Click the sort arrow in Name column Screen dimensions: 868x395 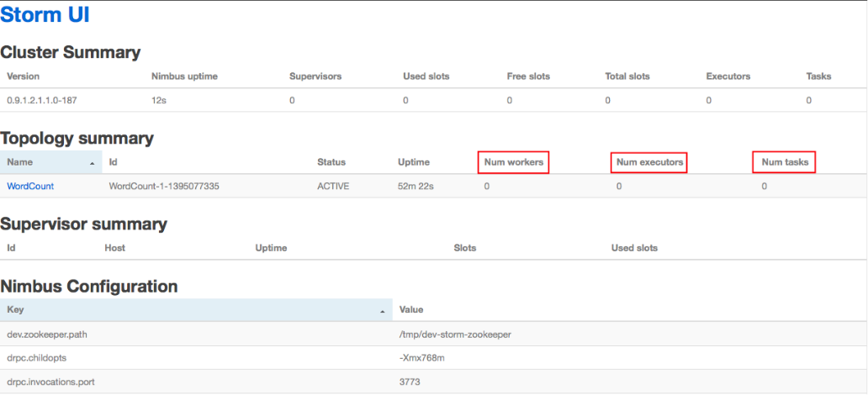point(92,162)
